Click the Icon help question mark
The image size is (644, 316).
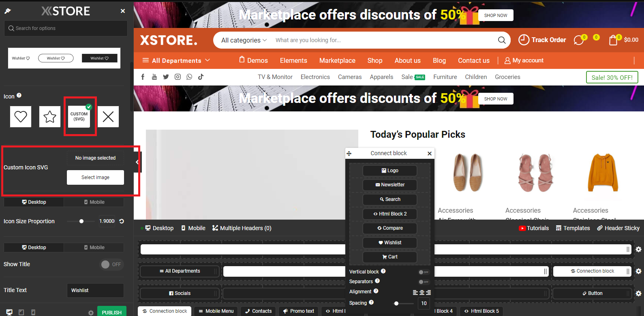(19, 96)
